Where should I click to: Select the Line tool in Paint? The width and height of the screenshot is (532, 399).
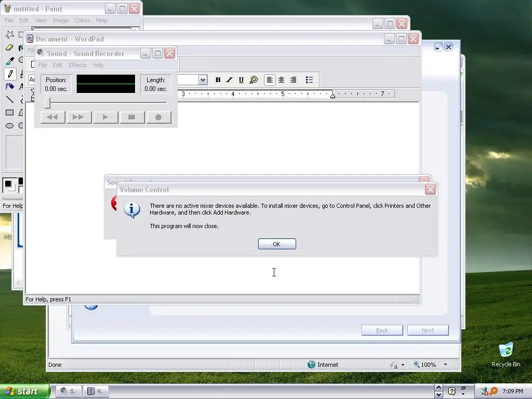pos(9,99)
